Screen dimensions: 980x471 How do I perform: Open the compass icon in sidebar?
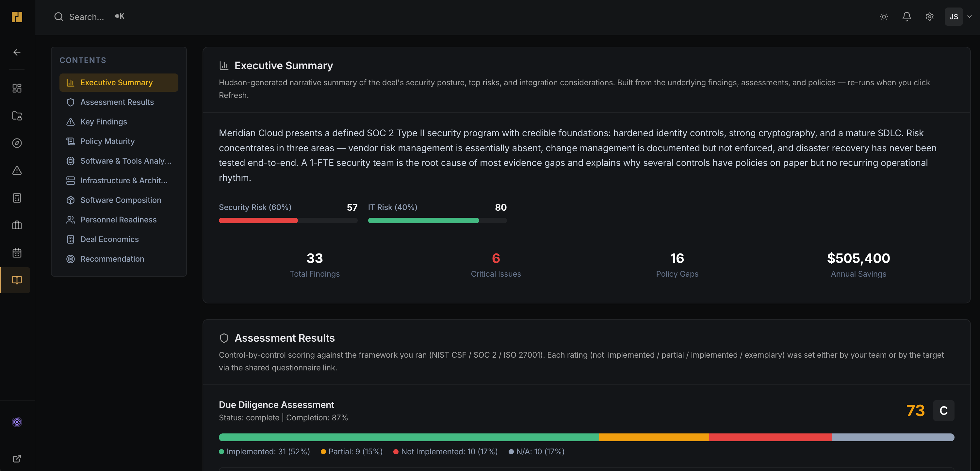[x=17, y=143]
